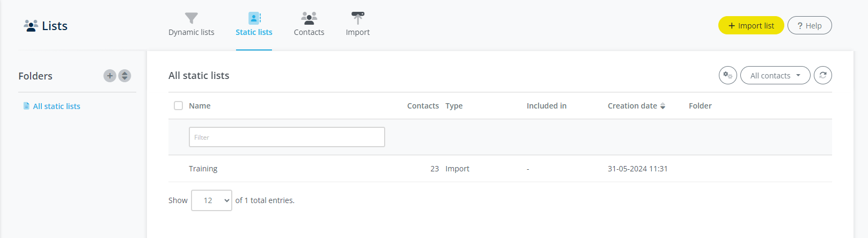The height and width of the screenshot is (238, 868).
Task: Click the refresh list icon
Action: coord(822,75)
